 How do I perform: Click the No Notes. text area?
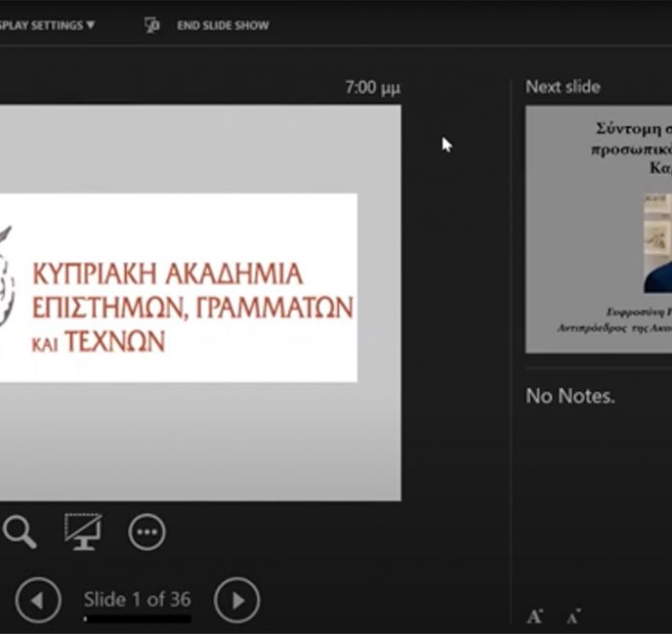(570, 396)
